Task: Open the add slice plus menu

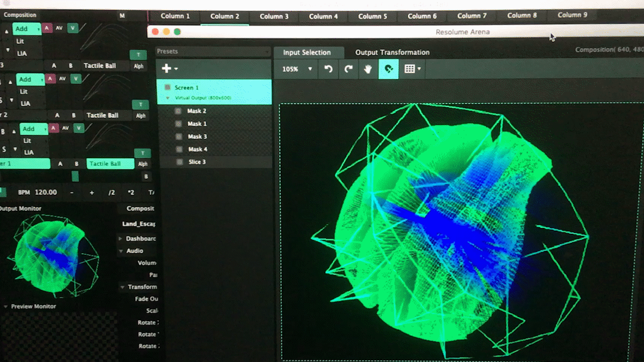Action: coord(170,69)
